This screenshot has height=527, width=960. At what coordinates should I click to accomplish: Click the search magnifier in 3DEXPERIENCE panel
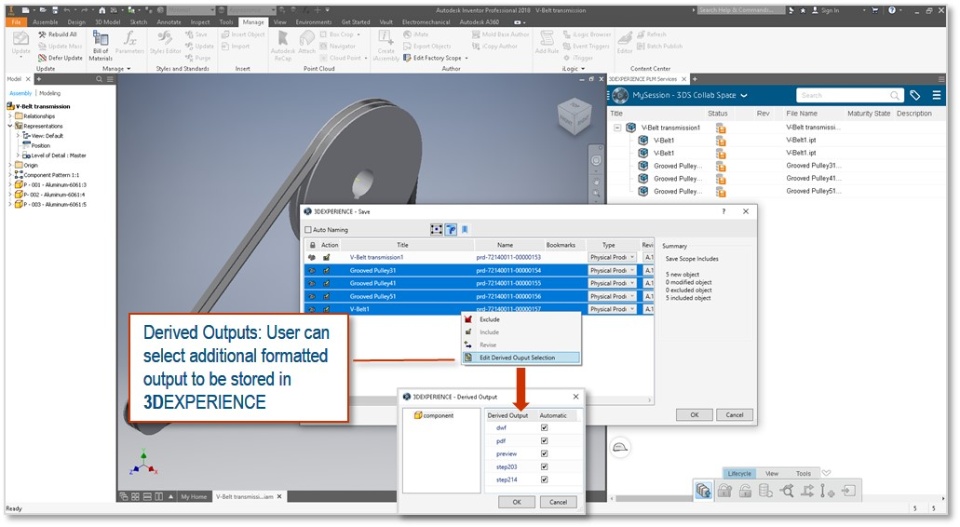894,95
